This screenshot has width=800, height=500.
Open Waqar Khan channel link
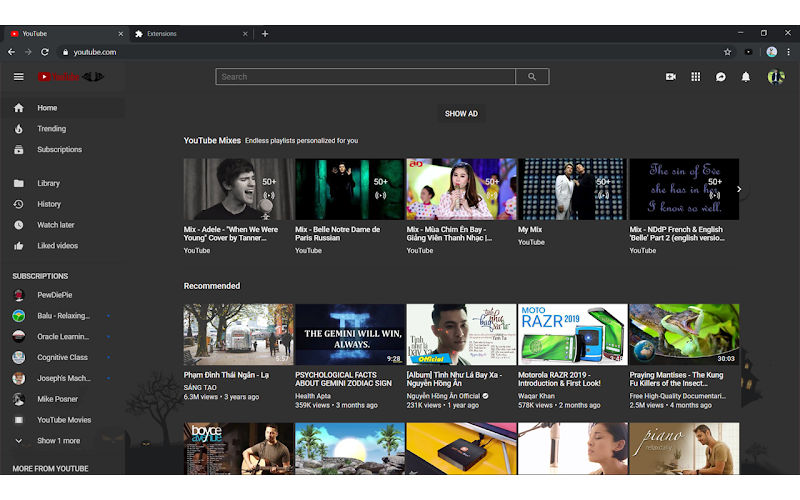(x=536, y=396)
